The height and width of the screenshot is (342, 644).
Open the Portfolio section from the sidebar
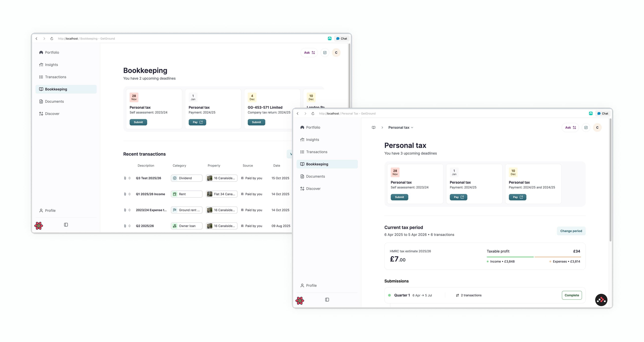point(313,127)
